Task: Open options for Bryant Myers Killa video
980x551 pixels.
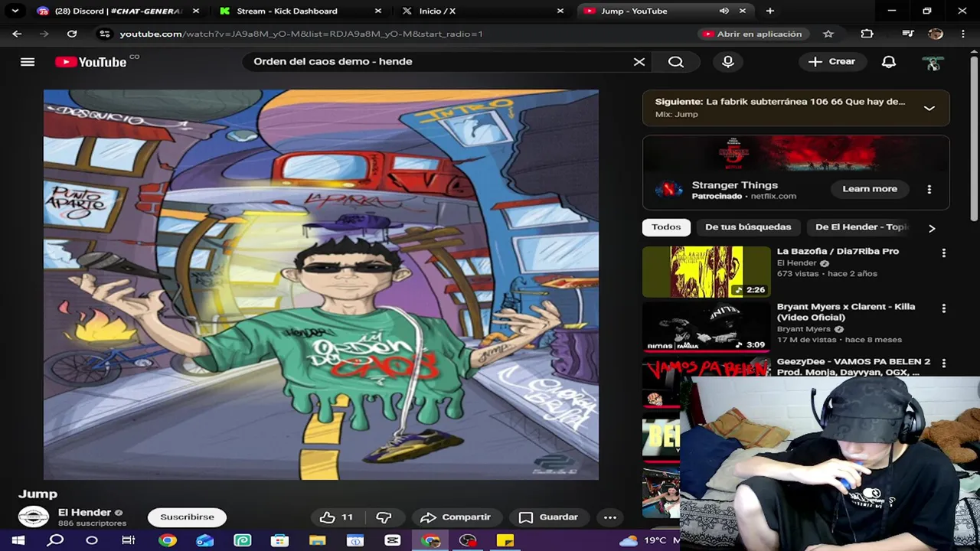Action: [x=943, y=308]
